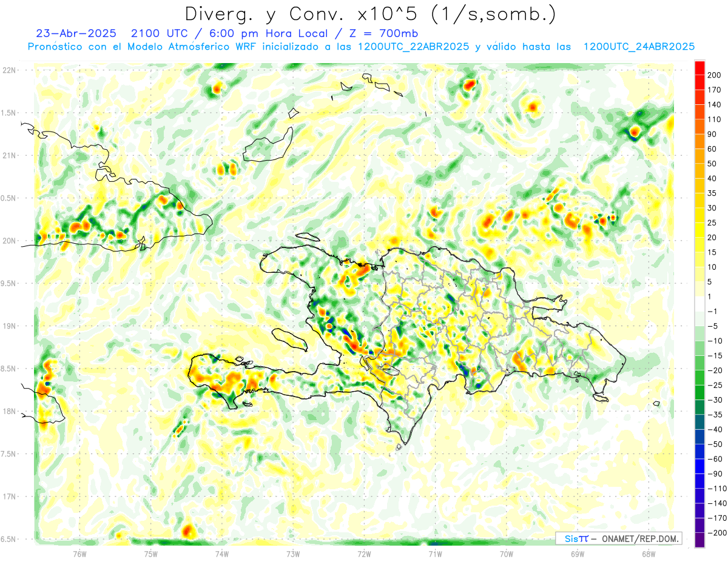Click the "18N" latitude label
Viewport: 728px width, 562px height.
(x=9, y=411)
